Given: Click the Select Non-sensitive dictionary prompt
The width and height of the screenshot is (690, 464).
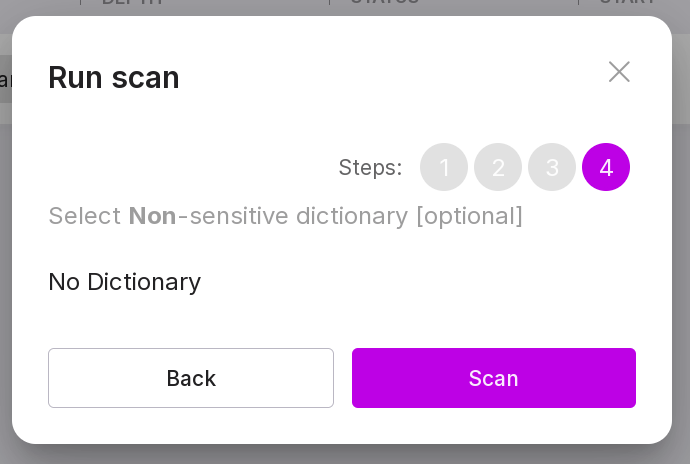Looking at the screenshot, I should point(285,216).
